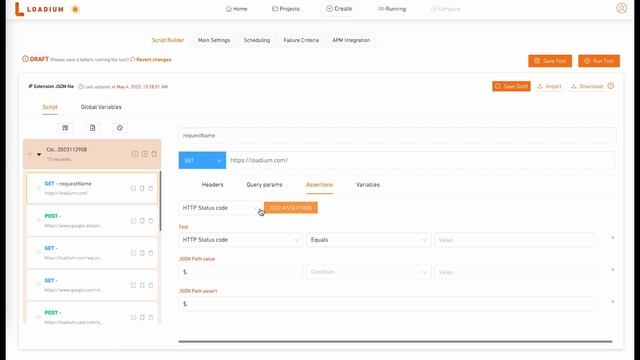Switch to Scheduling tab

(257, 40)
